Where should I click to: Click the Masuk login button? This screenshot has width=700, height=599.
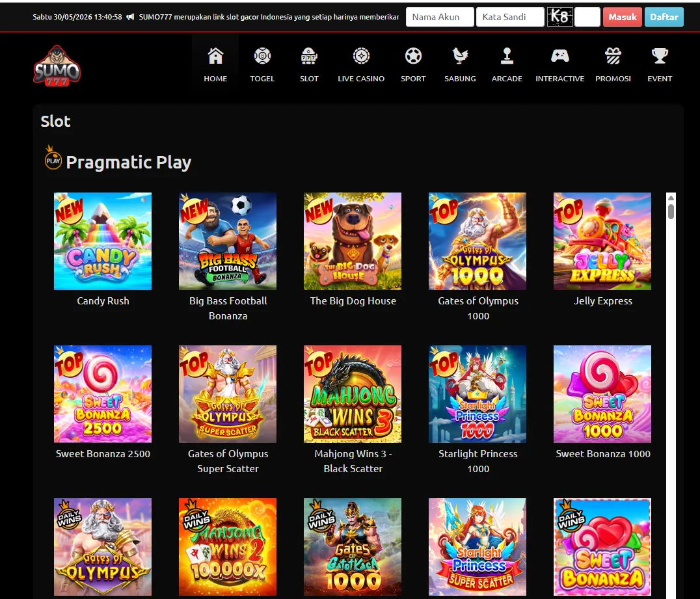(x=623, y=17)
